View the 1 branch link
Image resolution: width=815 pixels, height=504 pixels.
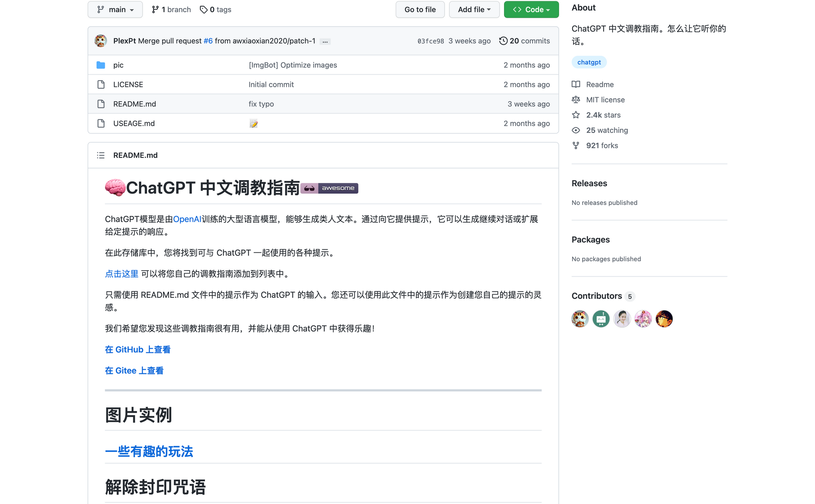coord(171,9)
